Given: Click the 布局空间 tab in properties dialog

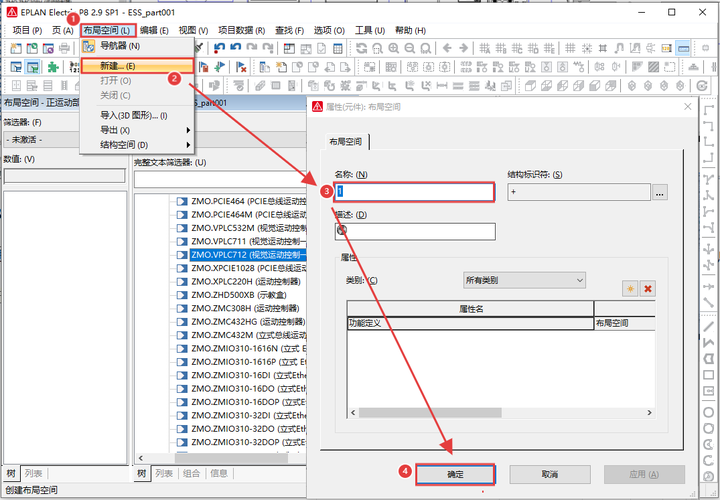Looking at the screenshot, I should click(x=346, y=141).
